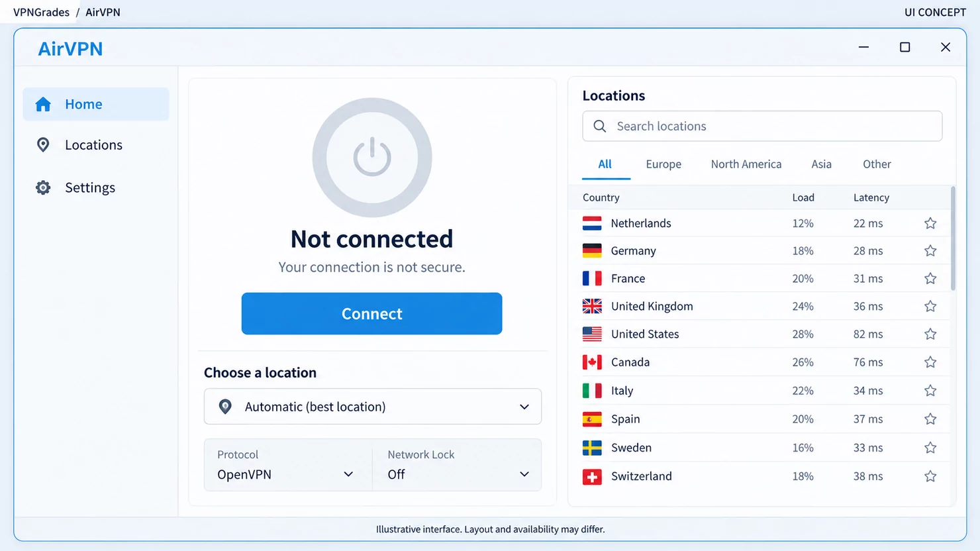Select the Germany country name
Image resolution: width=980 pixels, height=551 pixels.
click(x=633, y=251)
